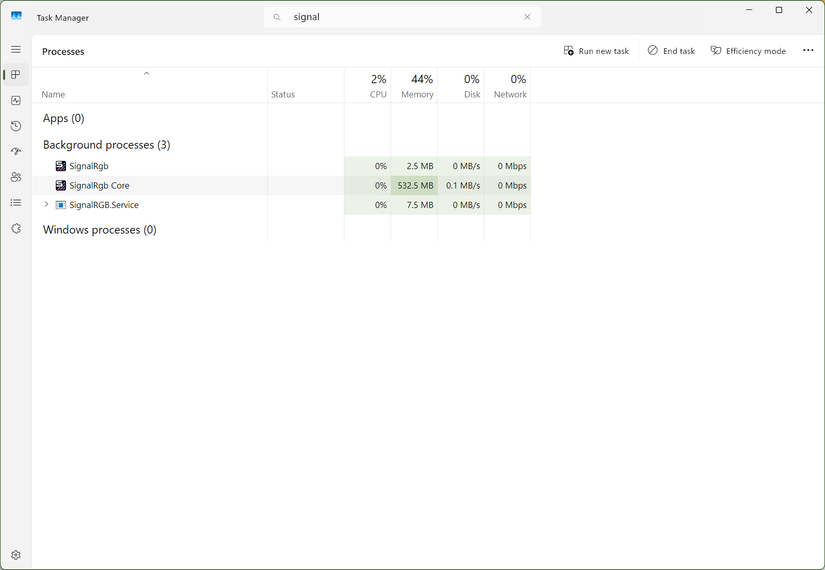Screen dimensions: 825x570
Task: Expand the SignalRGB.Service process
Action: pyautogui.click(x=46, y=204)
